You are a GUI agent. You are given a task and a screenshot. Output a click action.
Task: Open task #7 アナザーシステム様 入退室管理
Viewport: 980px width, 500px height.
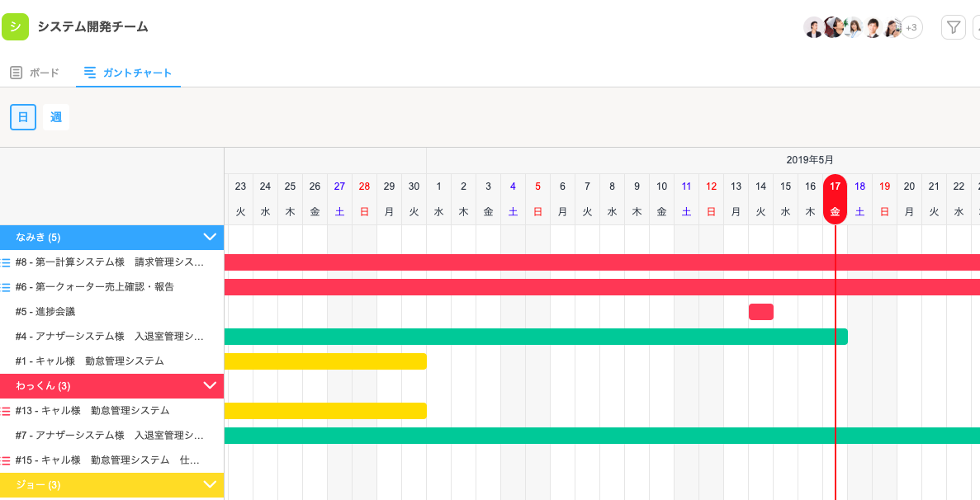pos(110,435)
